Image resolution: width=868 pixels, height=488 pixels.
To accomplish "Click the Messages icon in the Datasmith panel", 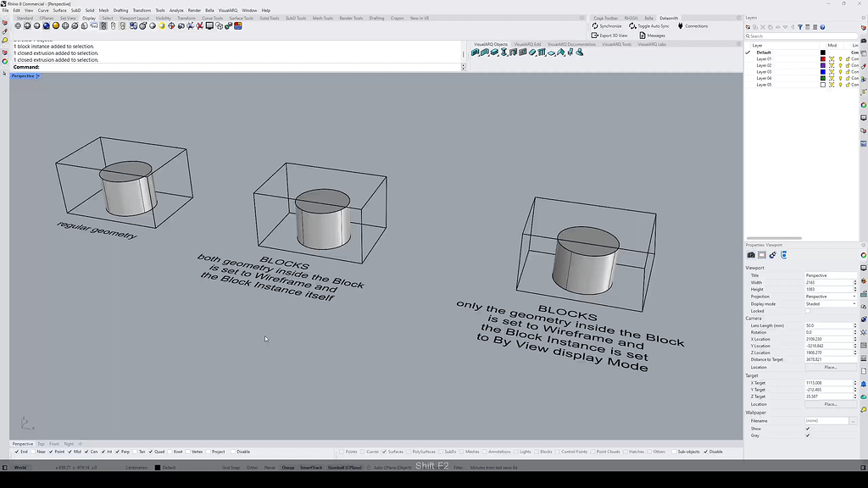I will tap(642, 36).
